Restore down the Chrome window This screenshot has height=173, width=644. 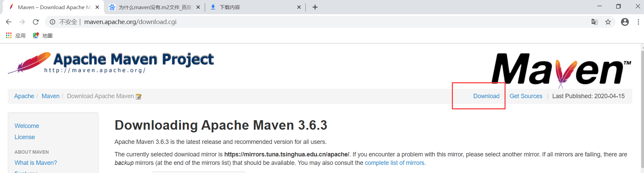coord(618,6)
